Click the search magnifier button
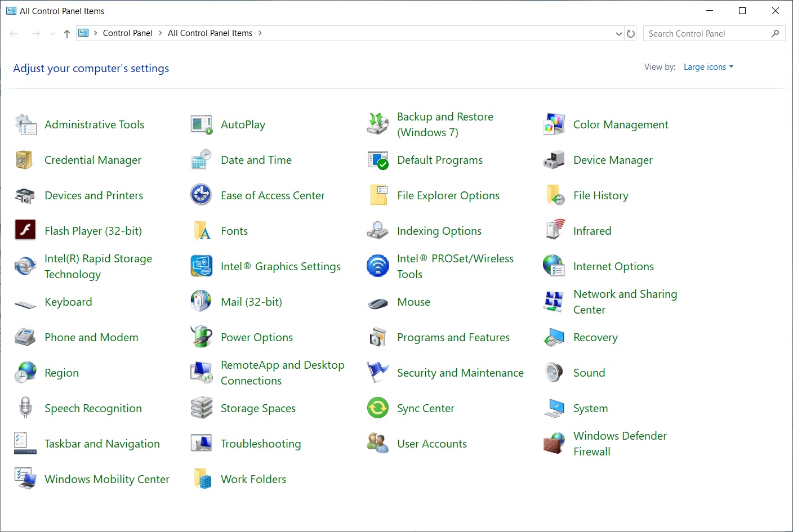Image resolution: width=793 pixels, height=532 pixels. pos(776,34)
